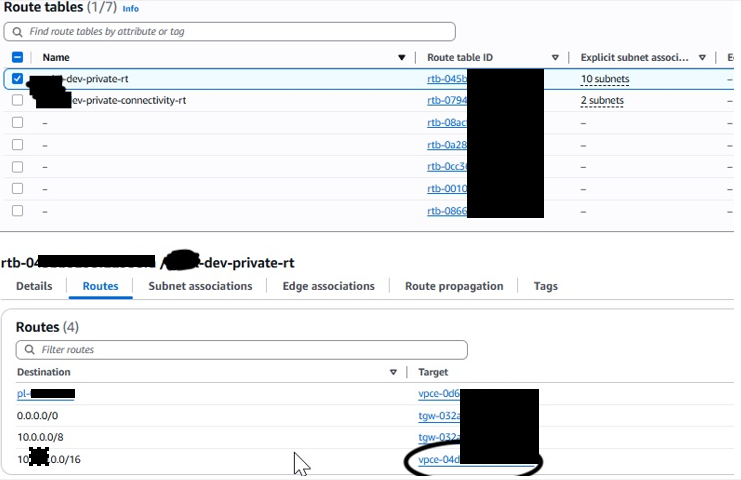741x480 pixels.
Task: Open the Details tab
Action: [x=34, y=286]
